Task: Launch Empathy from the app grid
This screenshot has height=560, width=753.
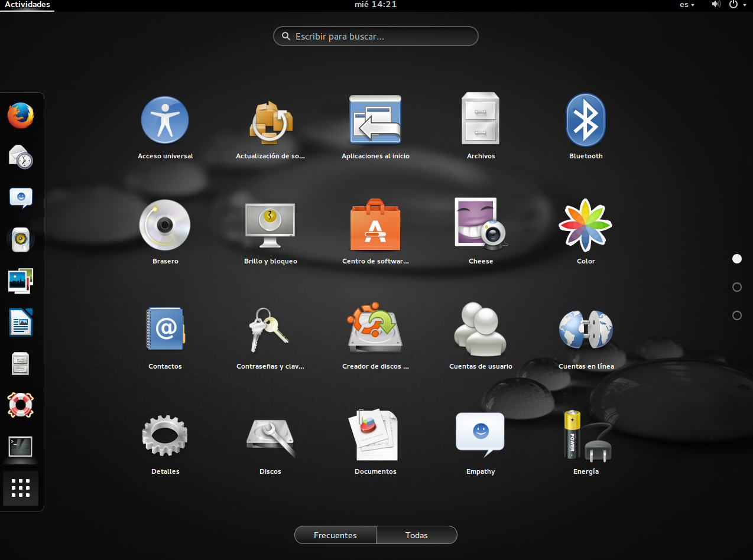Action: [481, 435]
